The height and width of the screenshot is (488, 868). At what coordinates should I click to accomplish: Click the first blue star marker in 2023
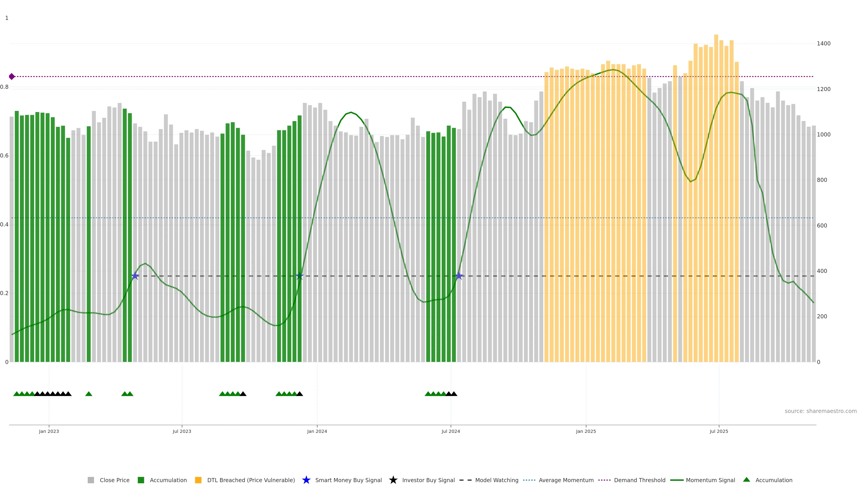click(x=135, y=276)
